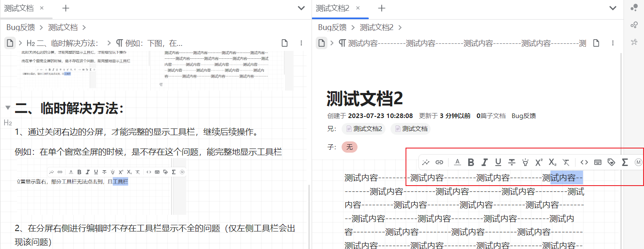Click the 无 child documents chip

pyautogui.click(x=350, y=147)
